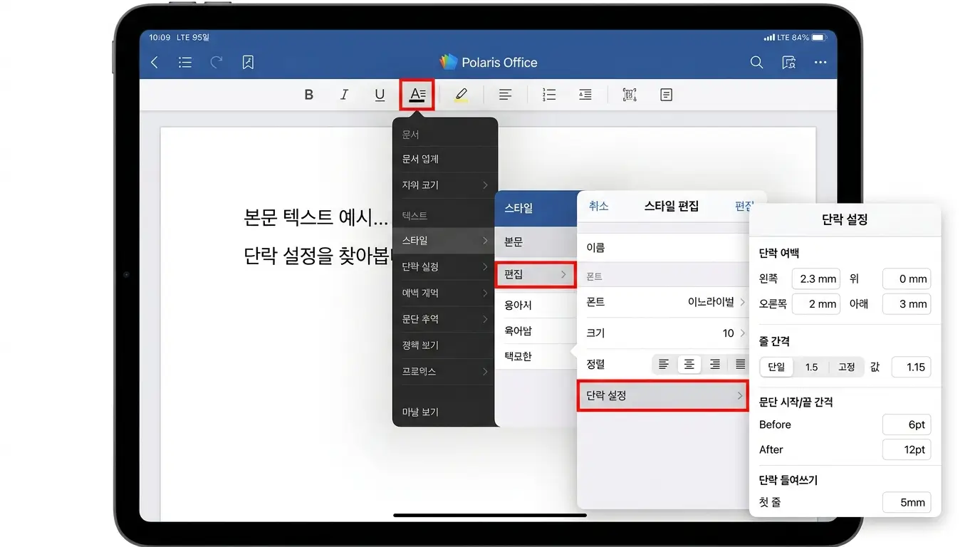Click the document review icon beside search

point(788,63)
